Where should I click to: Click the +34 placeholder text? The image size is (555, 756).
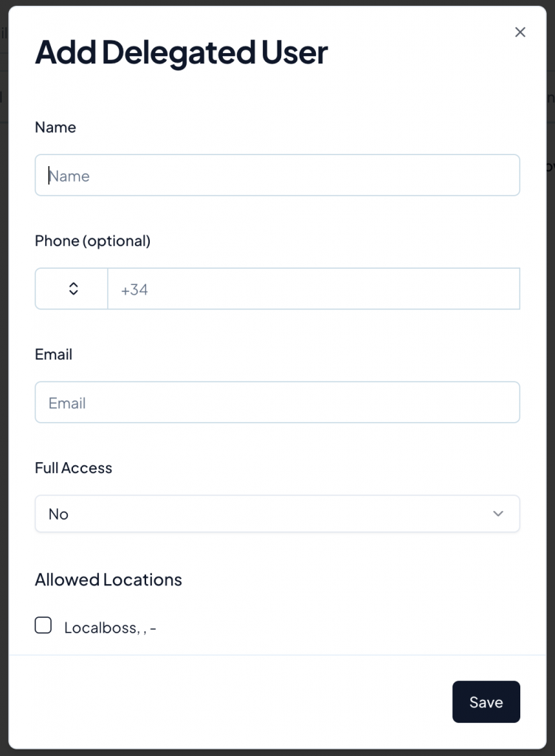point(134,290)
